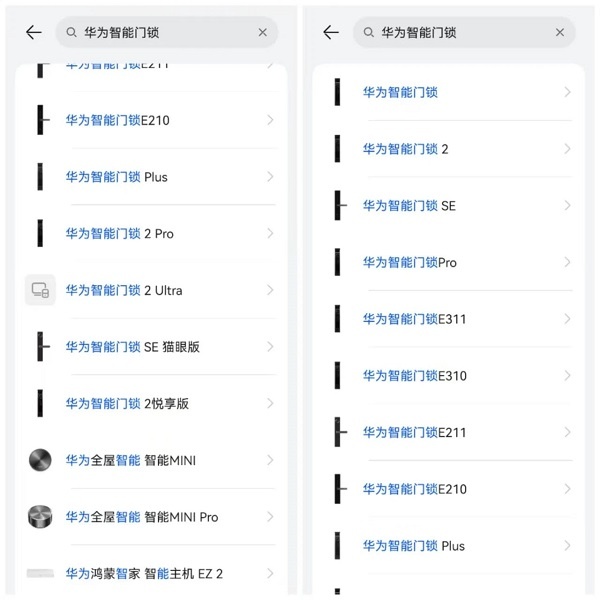Tap the chevron beside 华为智能门锁 2悦享版
This screenshot has width=600, height=600.
click(270, 403)
